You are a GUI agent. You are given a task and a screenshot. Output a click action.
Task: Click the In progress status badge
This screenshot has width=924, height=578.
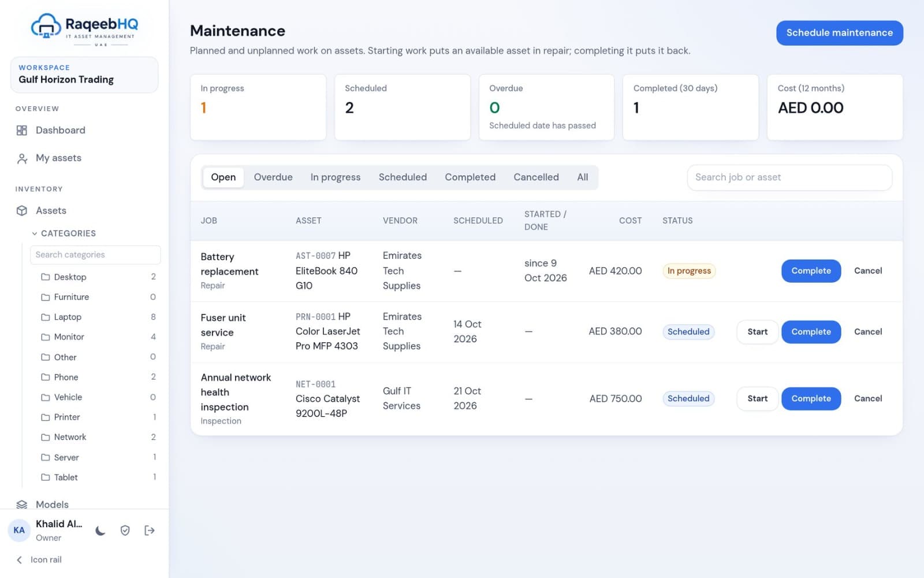click(689, 271)
